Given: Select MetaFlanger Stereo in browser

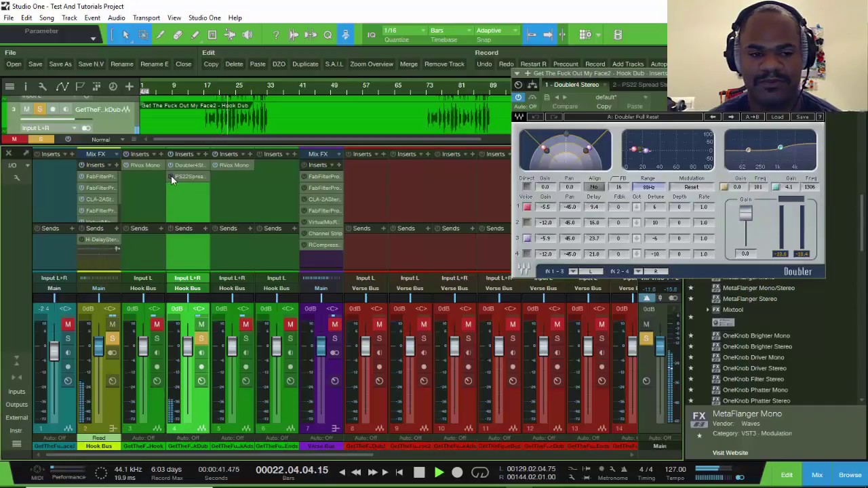Looking at the screenshot, I should (749, 299).
